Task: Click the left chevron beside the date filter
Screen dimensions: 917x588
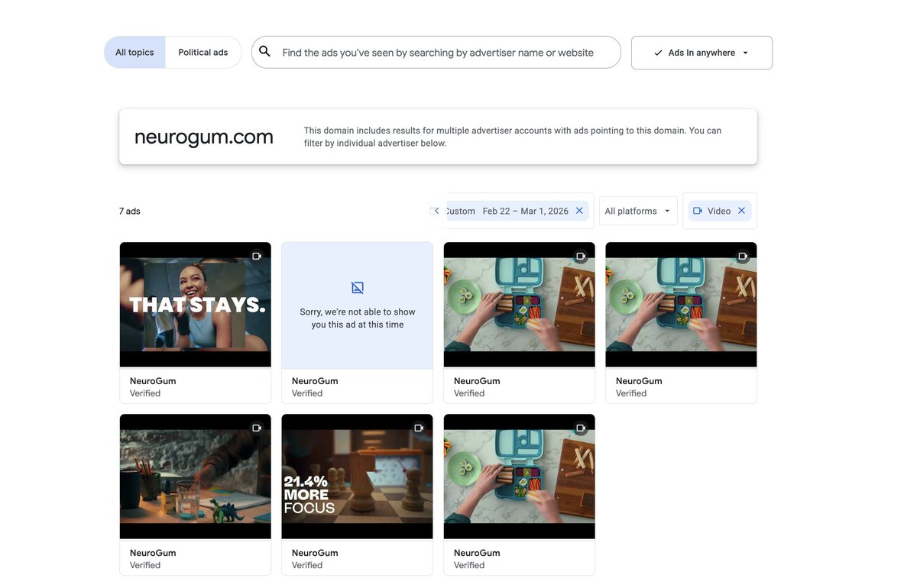Action: point(436,211)
